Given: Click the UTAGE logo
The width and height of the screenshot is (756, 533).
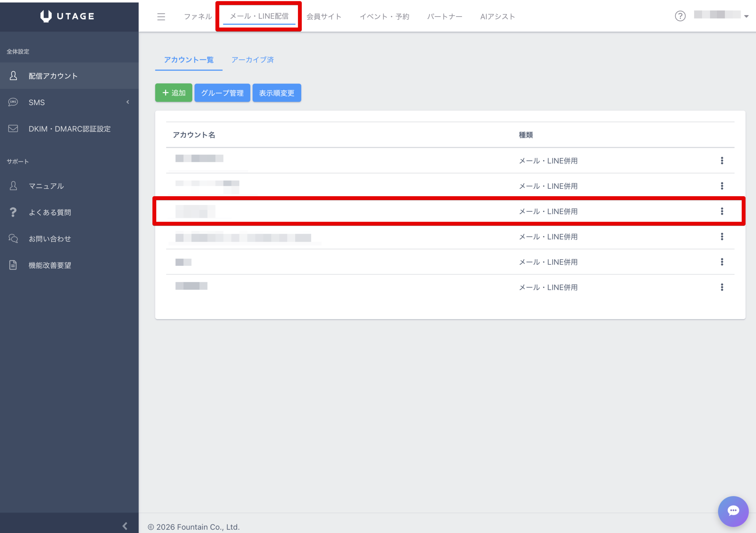Looking at the screenshot, I should tap(68, 16).
